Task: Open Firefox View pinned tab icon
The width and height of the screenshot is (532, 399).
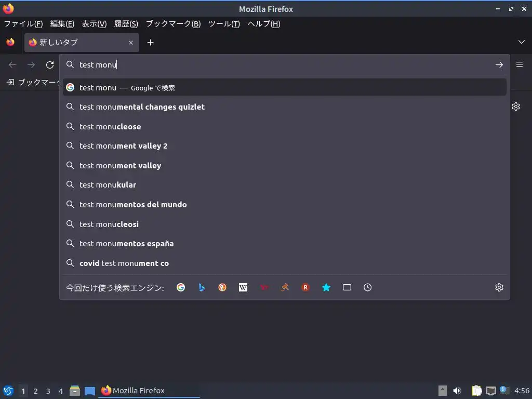Action: coord(10,43)
